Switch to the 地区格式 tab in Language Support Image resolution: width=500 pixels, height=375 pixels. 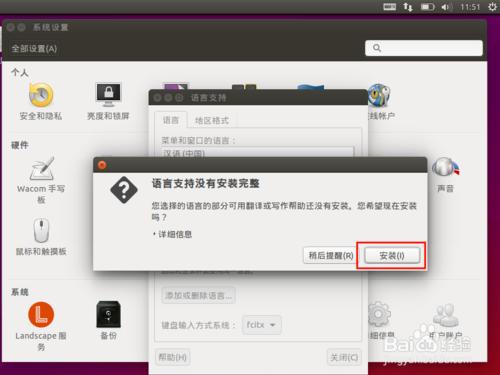click(x=212, y=120)
